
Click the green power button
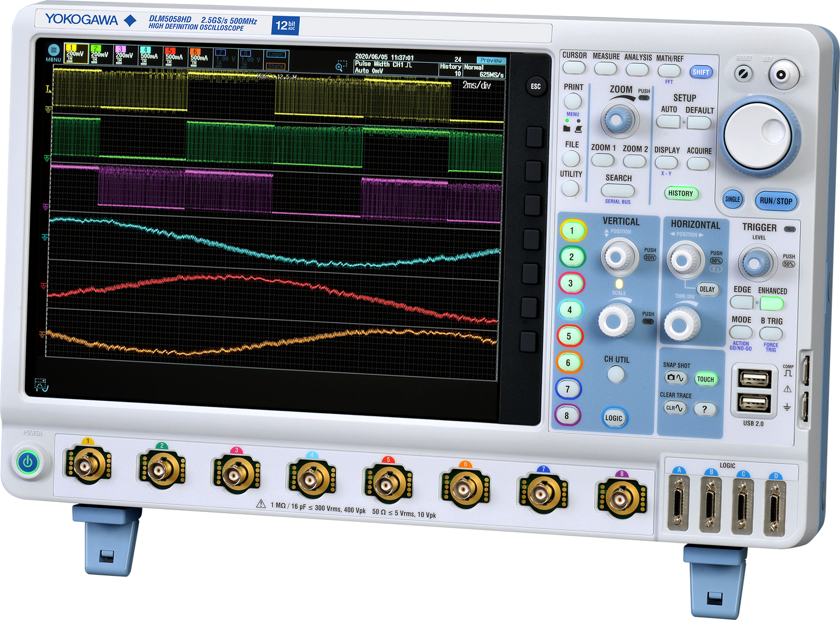point(28,463)
